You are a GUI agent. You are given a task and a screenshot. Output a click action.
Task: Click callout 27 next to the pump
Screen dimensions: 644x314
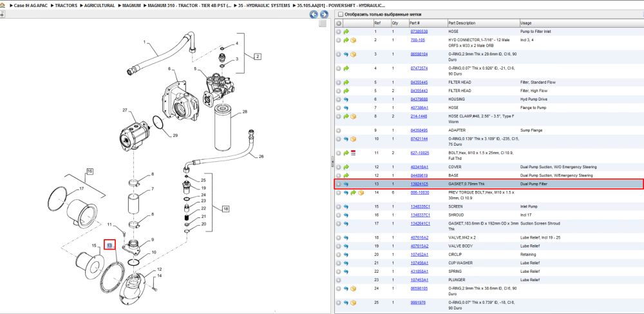[126, 110]
